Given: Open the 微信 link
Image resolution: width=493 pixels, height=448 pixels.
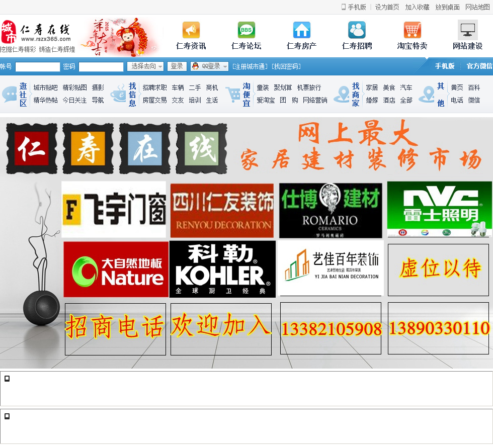Looking at the screenshot, I should (x=474, y=100).
